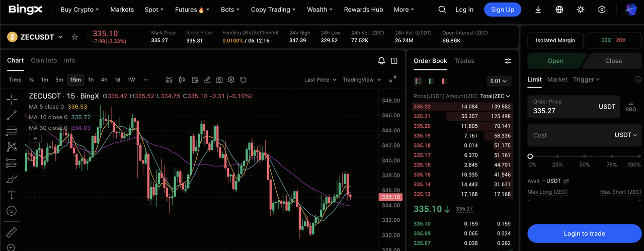Add ZECUSDT to favorites with star
Image resolution: width=644 pixels, height=251 pixels.
point(74,37)
